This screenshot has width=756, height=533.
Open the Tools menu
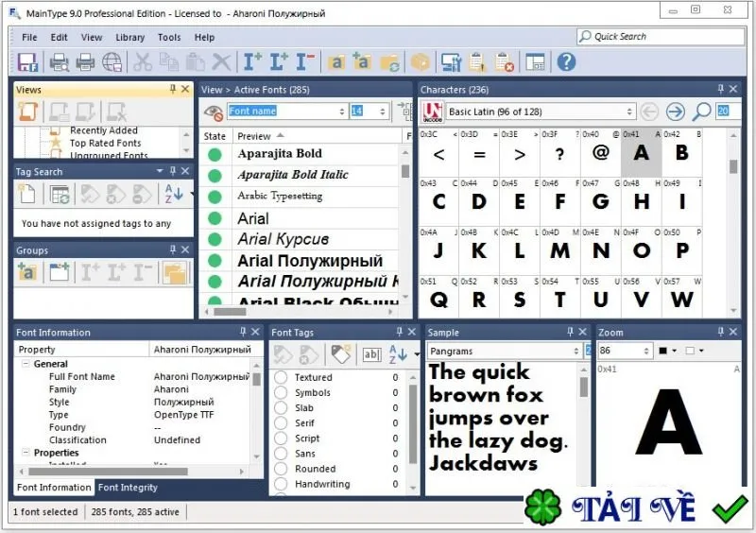[169, 37]
